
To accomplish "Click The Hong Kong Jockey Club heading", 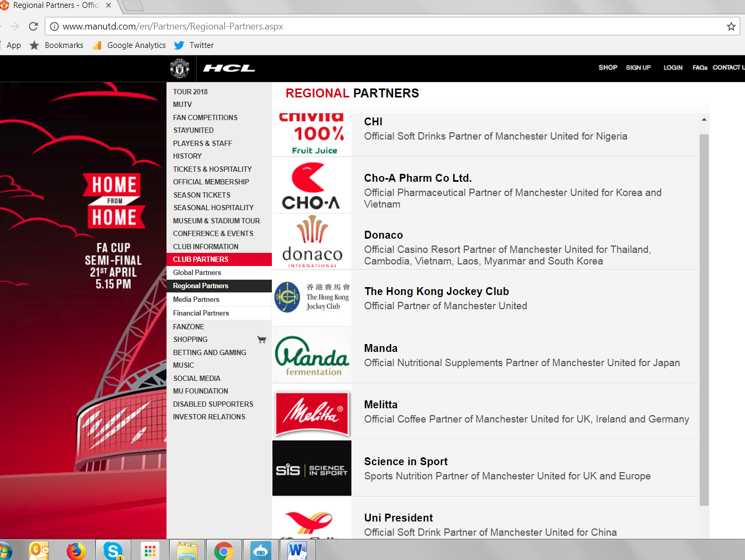I will [437, 291].
